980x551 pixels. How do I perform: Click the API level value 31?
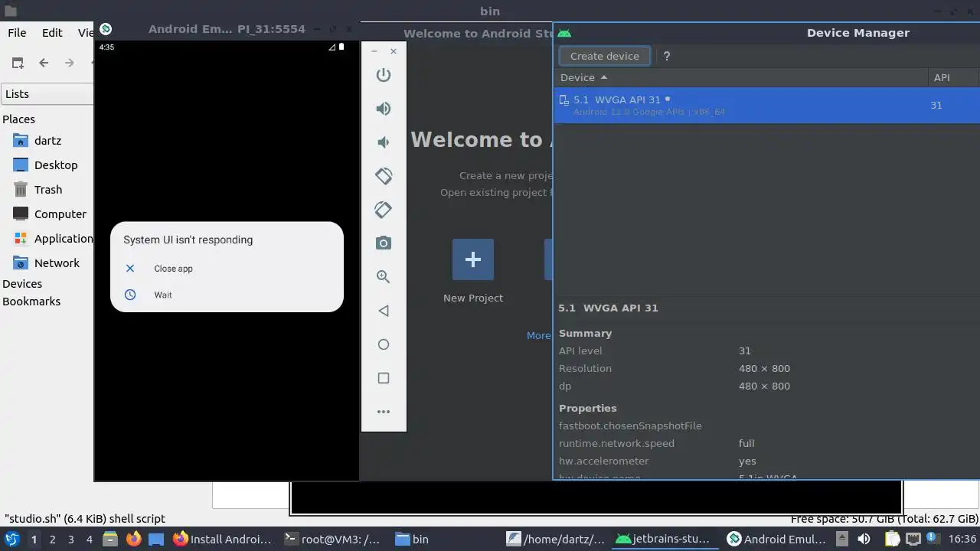745,351
